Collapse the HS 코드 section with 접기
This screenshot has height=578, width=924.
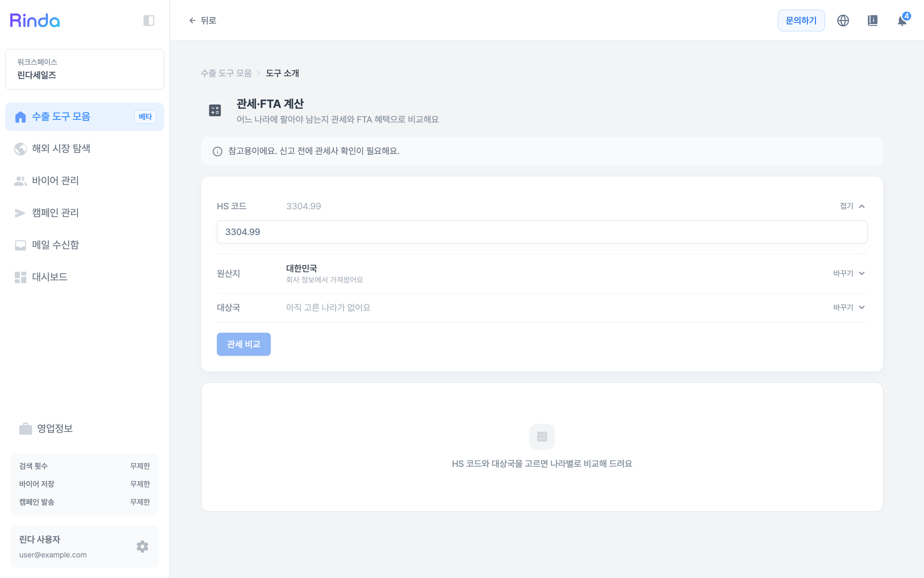pyautogui.click(x=852, y=206)
